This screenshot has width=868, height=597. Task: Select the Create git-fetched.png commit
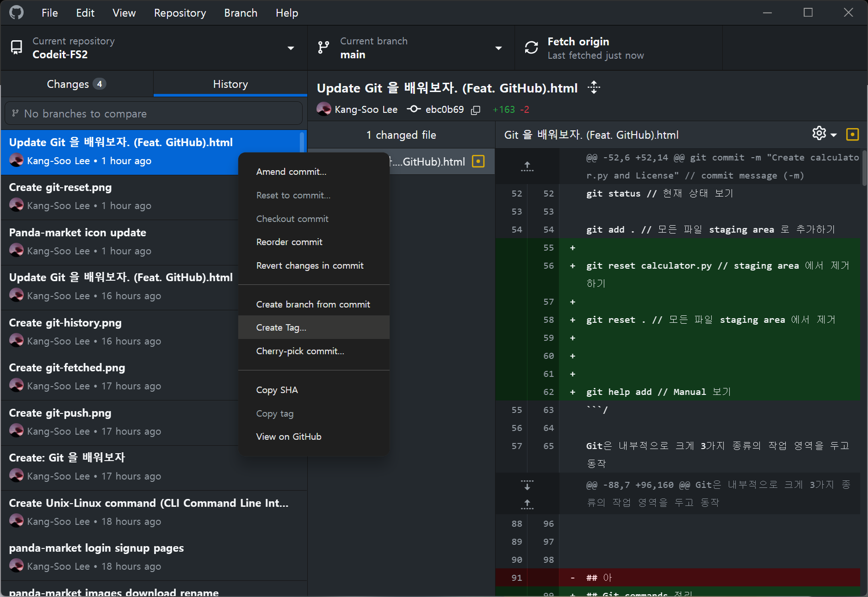tap(119, 377)
